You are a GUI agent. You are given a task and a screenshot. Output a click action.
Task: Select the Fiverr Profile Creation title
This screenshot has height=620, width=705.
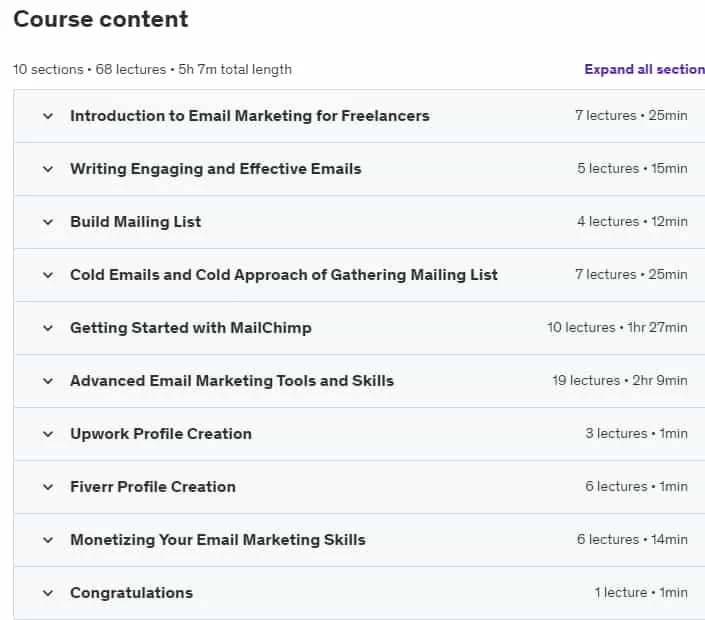click(x=153, y=486)
